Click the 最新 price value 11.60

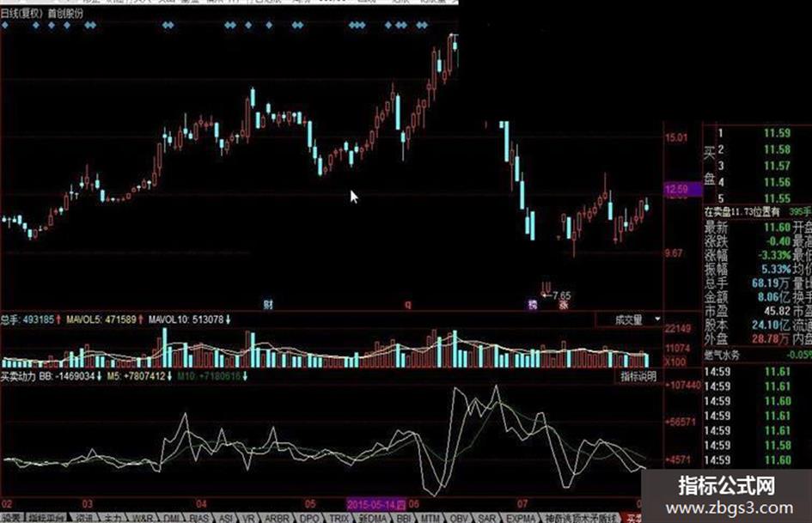778,228
